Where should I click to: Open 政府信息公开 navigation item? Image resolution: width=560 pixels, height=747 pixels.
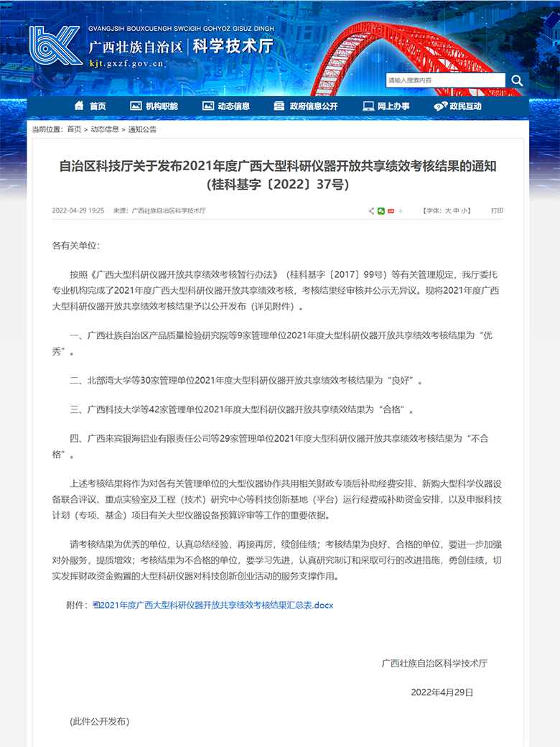pos(305,106)
